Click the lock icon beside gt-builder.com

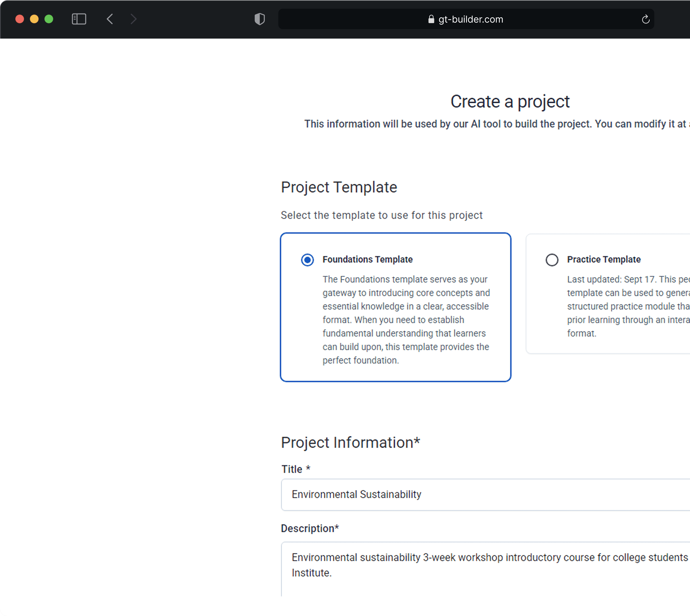coord(431,19)
